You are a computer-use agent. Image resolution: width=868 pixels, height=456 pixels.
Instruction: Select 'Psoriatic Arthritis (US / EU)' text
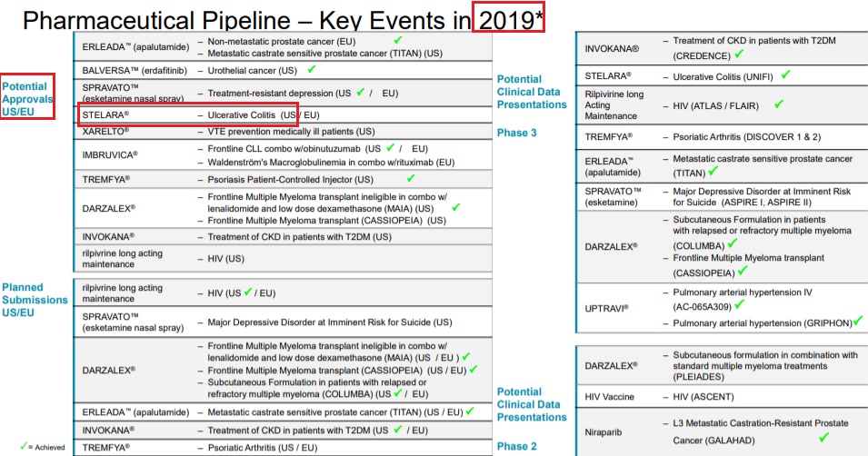263,448
